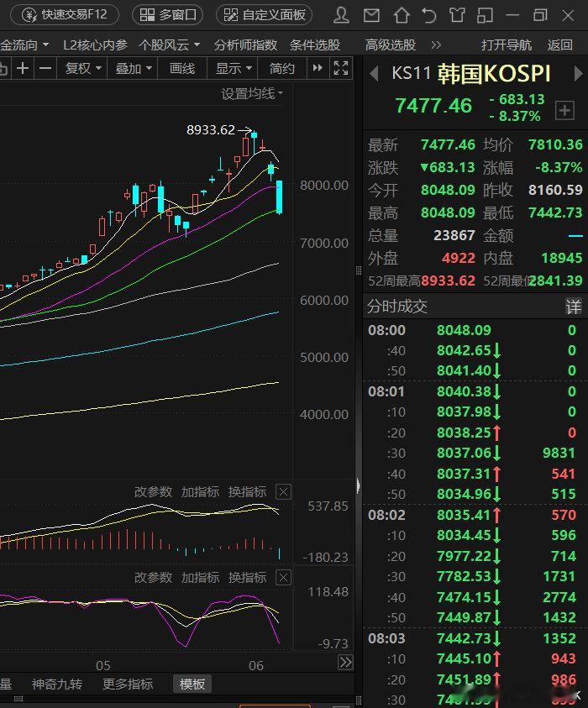Image resolution: width=588 pixels, height=708 pixels.
Task: Click the side panel collapse handle
Action: (x=359, y=486)
